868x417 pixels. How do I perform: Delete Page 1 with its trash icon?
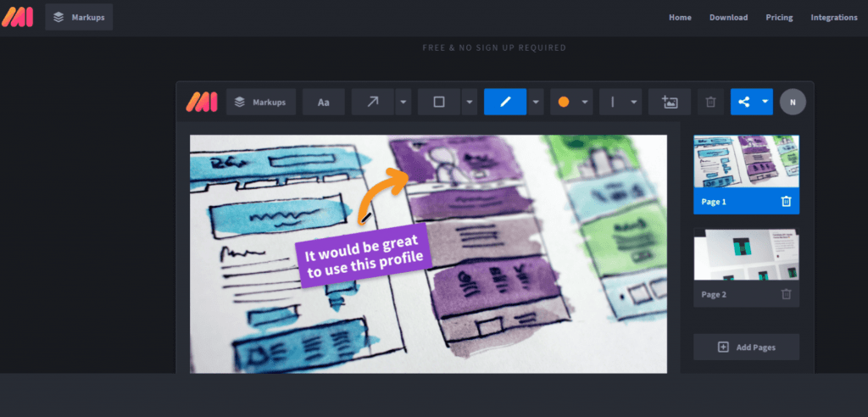click(x=786, y=202)
